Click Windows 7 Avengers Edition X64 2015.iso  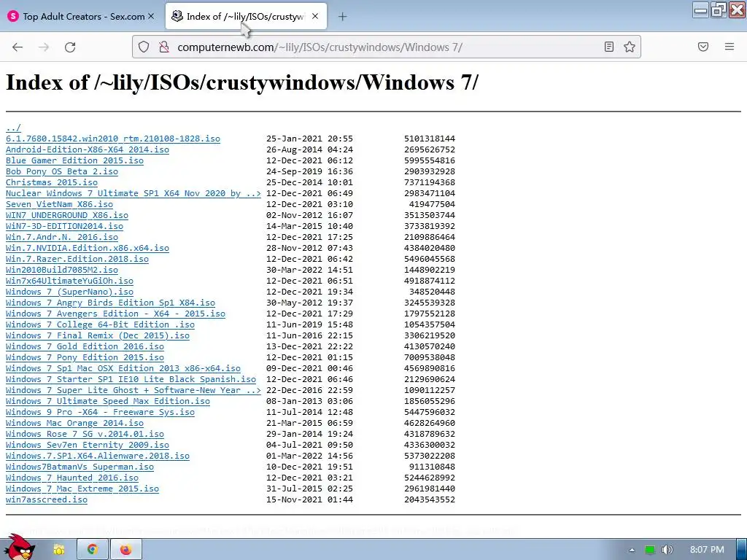coord(115,314)
